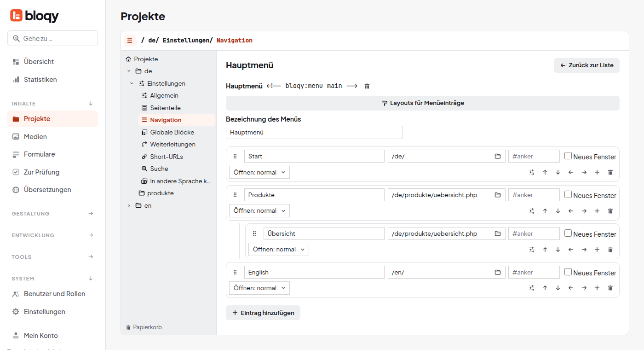This screenshot has height=350, width=644.
Task: Select Globale Blöcke in the tree
Action: (x=176, y=132)
